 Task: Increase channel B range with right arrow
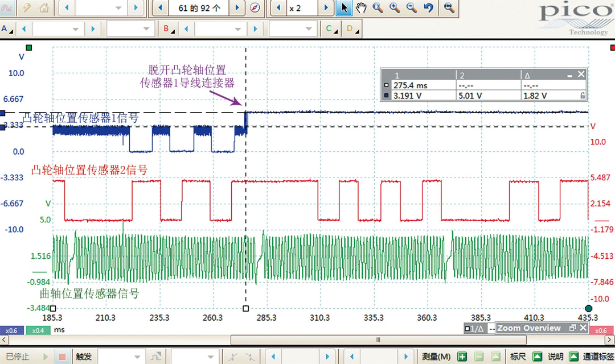255,28
